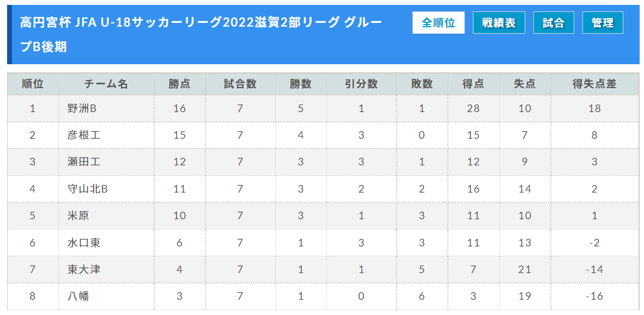The image size is (644, 315).
Task: Open the 試合 tab
Action: click(x=553, y=22)
